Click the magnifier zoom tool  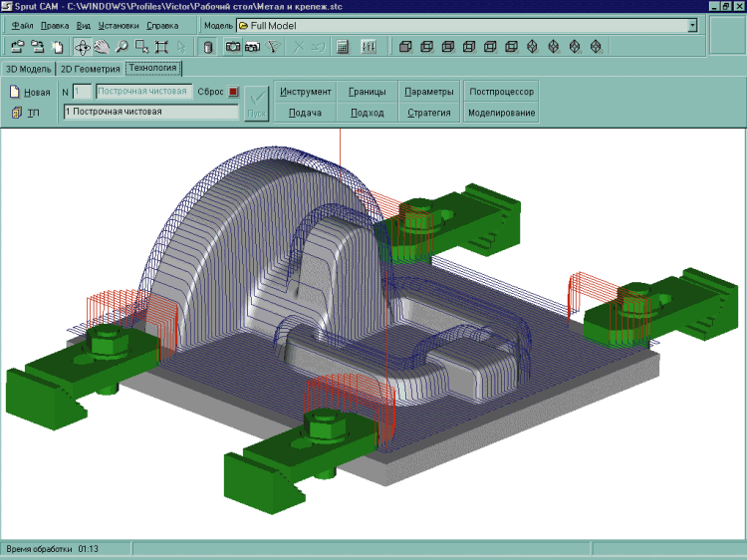tap(122, 47)
